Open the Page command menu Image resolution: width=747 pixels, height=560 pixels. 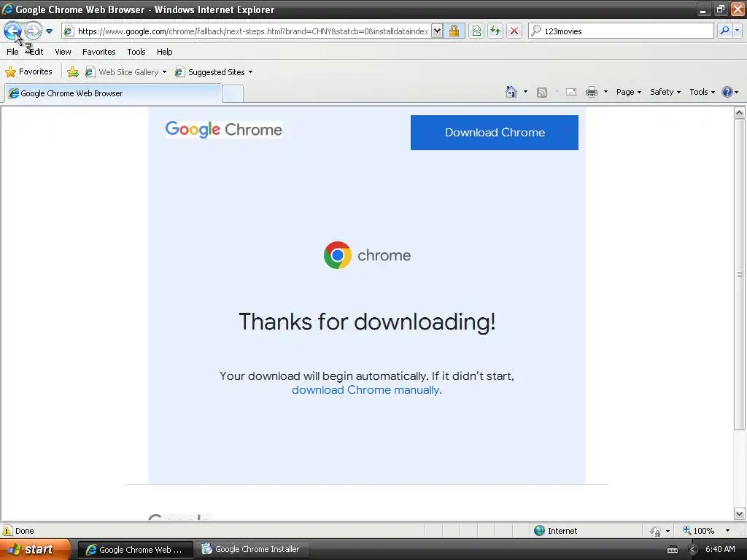pos(628,92)
